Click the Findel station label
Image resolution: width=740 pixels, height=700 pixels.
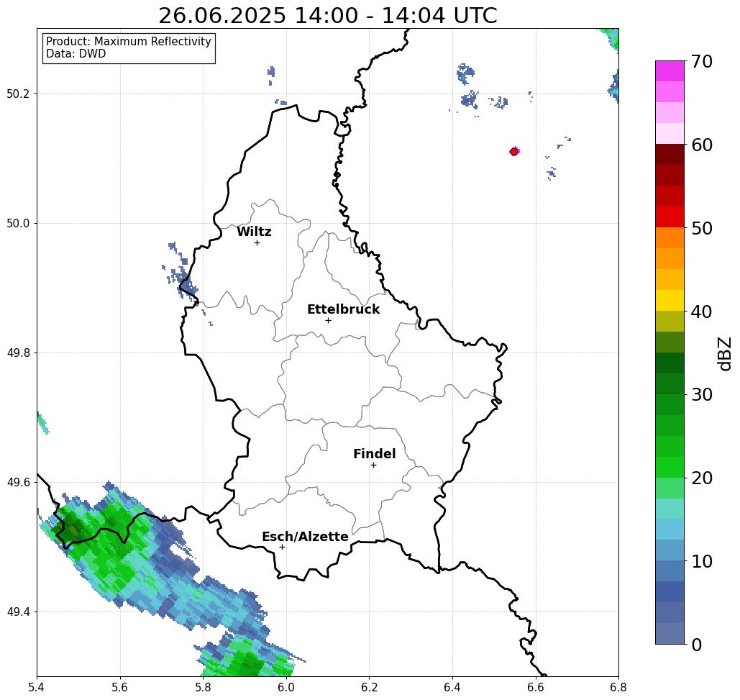point(375,454)
